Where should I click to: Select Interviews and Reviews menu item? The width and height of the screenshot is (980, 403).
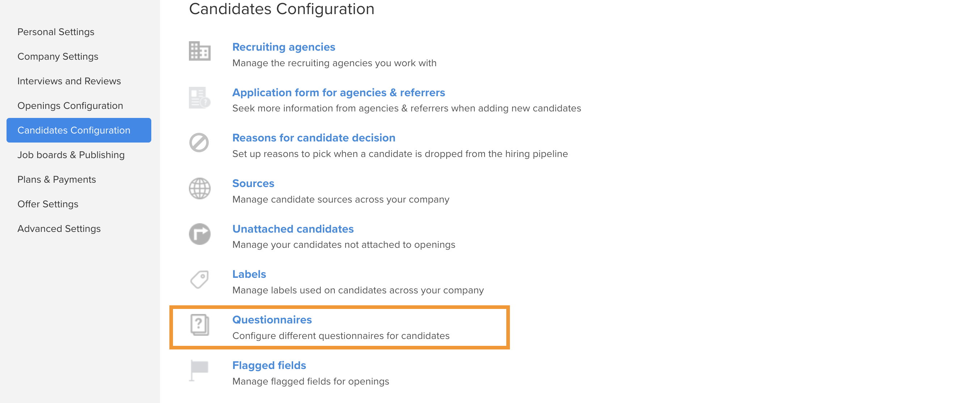[69, 81]
